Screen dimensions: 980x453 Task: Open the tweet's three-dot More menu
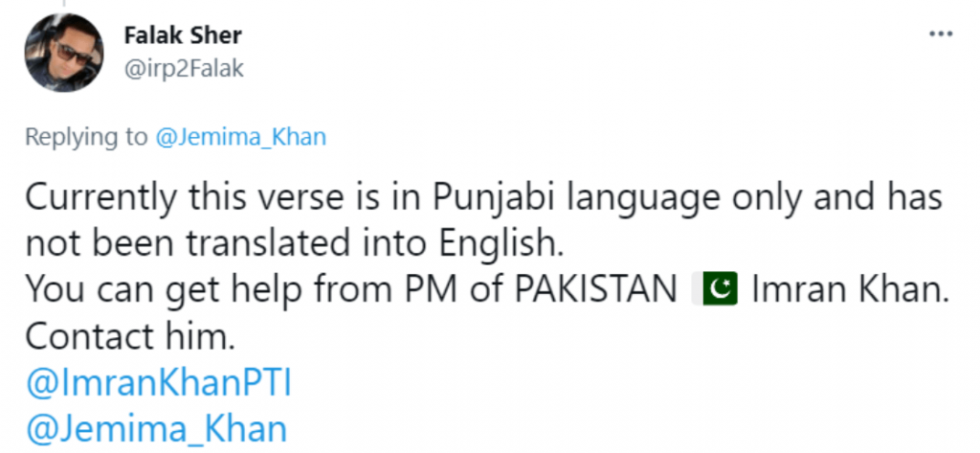pos(940,34)
